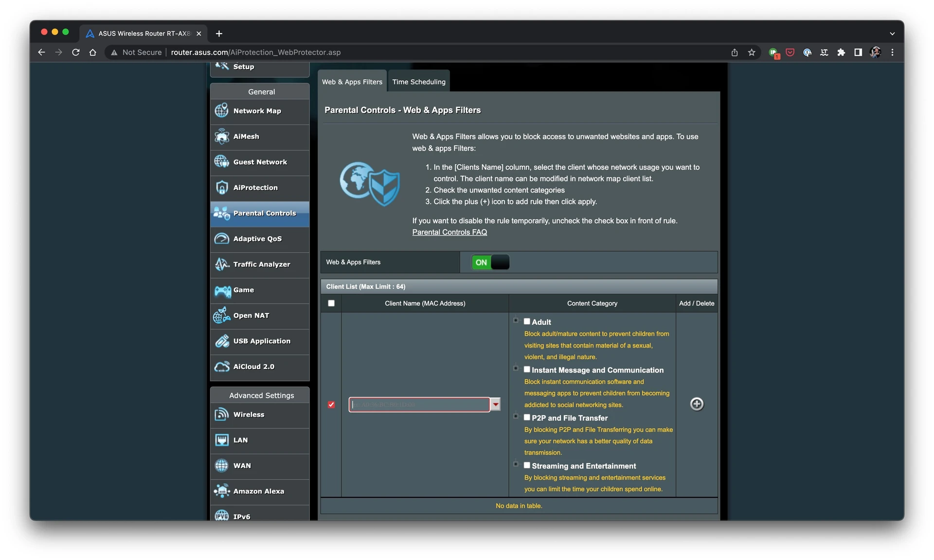Open the tab search chevron
The image size is (934, 560).
pyautogui.click(x=892, y=34)
